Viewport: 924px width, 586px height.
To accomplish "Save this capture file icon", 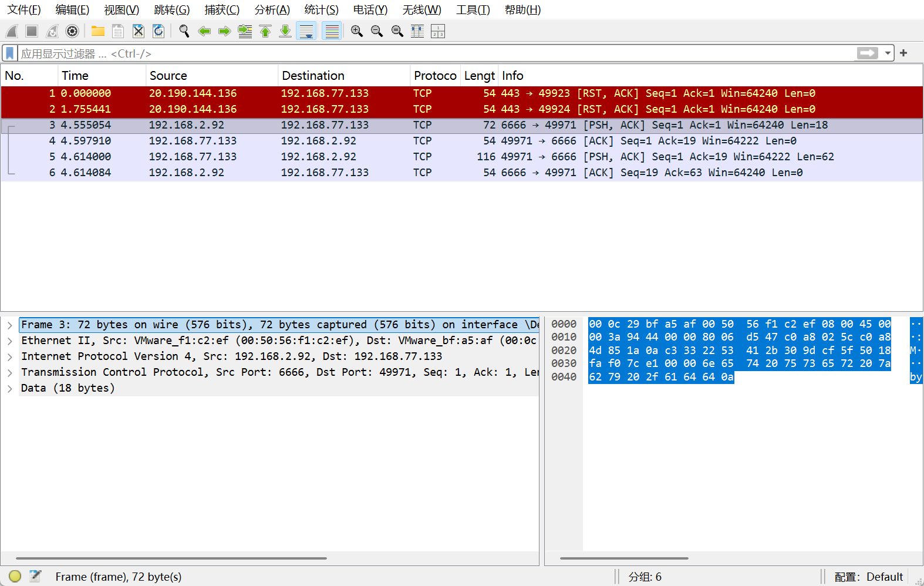I will (x=118, y=31).
